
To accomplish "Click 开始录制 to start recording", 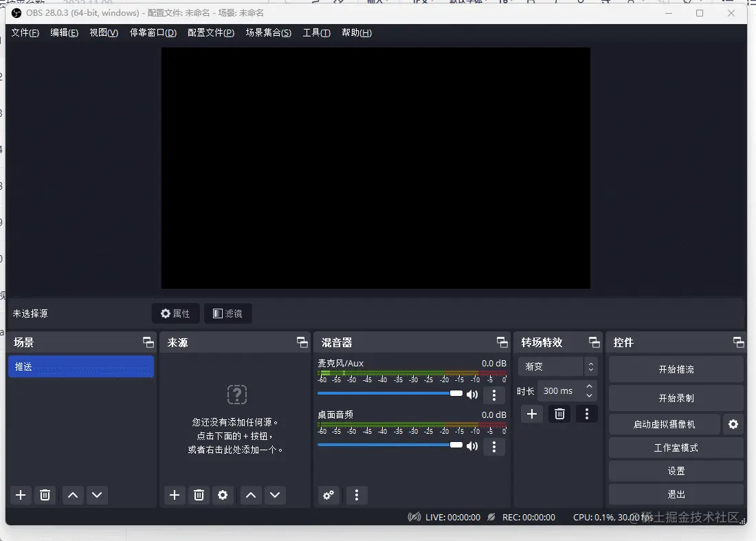I will pos(676,398).
